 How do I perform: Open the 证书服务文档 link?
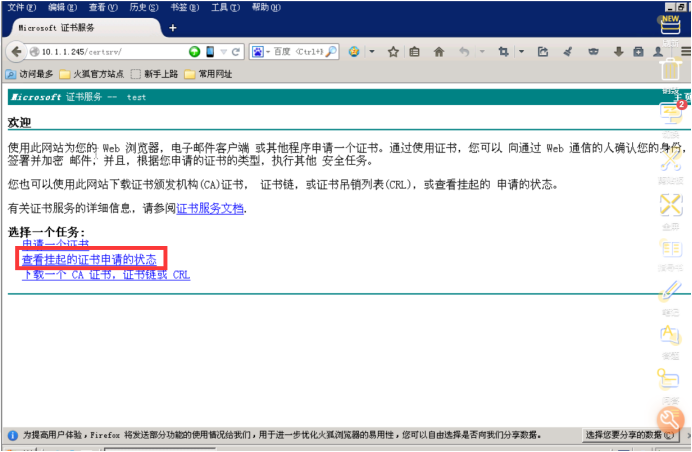[210, 208]
